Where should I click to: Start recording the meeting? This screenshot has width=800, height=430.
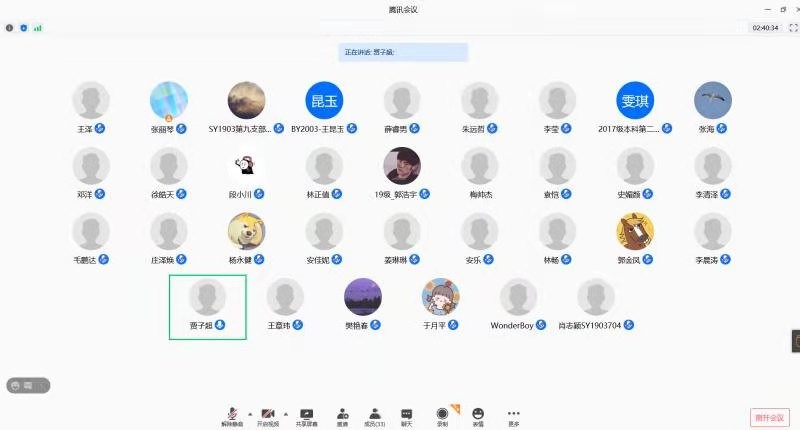coord(442,414)
